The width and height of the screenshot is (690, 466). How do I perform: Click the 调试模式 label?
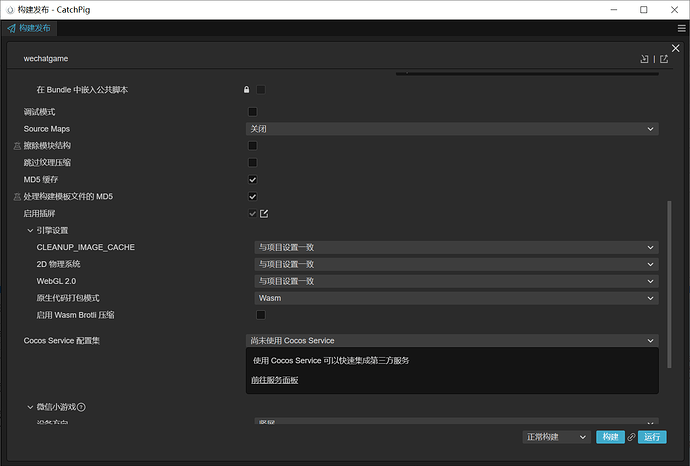click(39, 112)
